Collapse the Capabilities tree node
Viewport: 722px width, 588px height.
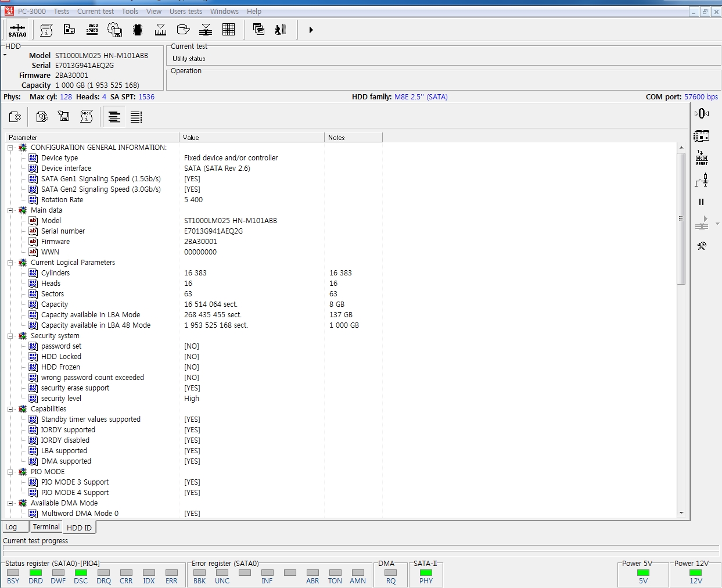coord(10,409)
